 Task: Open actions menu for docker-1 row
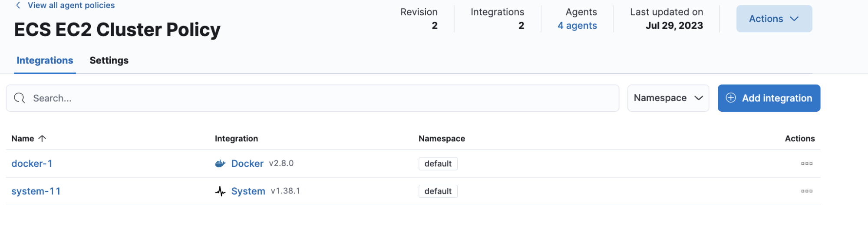point(806,163)
